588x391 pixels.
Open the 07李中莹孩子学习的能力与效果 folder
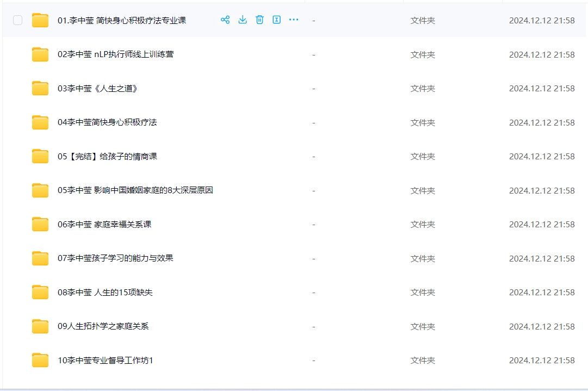(x=115, y=258)
